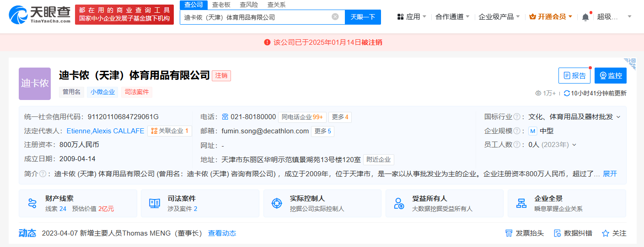The height and width of the screenshot is (247, 644).
Task: Open legal representative Etienne,Alexis CALLAFE link
Action: pyautogui.click(x=105, y=131)
